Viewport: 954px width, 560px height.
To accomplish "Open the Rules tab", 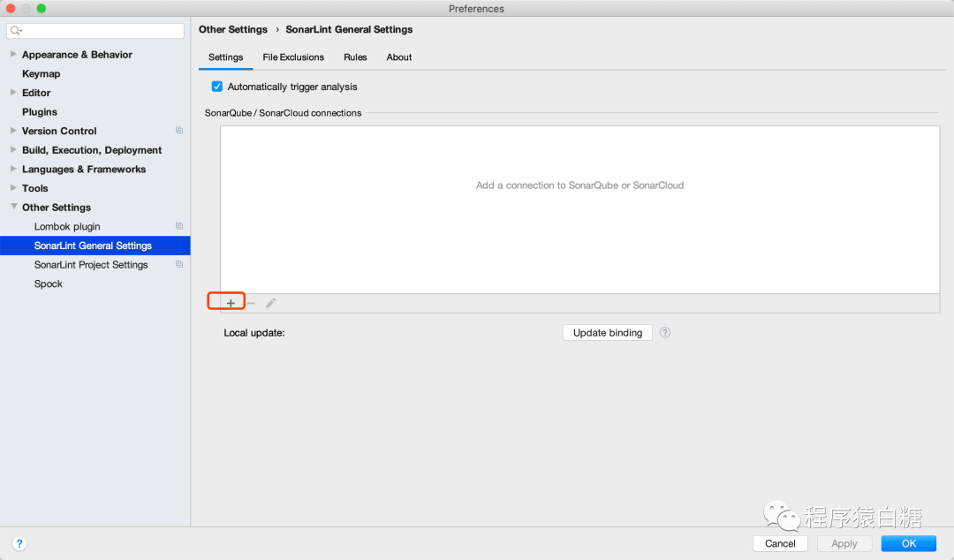I will tap(355, 57).
